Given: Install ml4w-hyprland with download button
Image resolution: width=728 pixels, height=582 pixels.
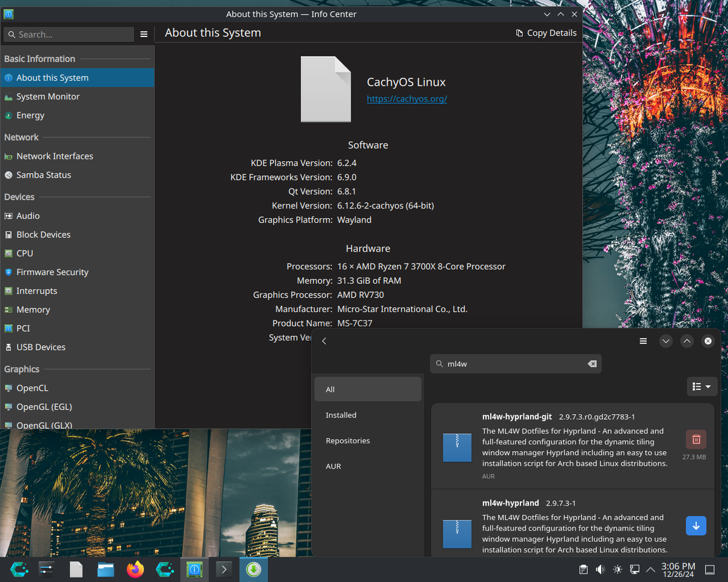Looking at the screenshot, I should pos(696,526).
